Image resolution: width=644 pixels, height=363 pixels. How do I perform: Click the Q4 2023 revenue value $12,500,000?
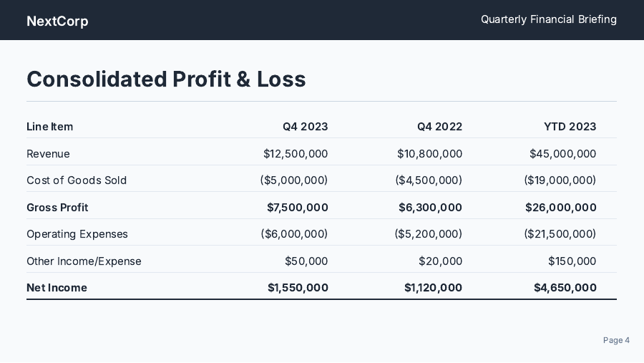(x=296, y=154)
